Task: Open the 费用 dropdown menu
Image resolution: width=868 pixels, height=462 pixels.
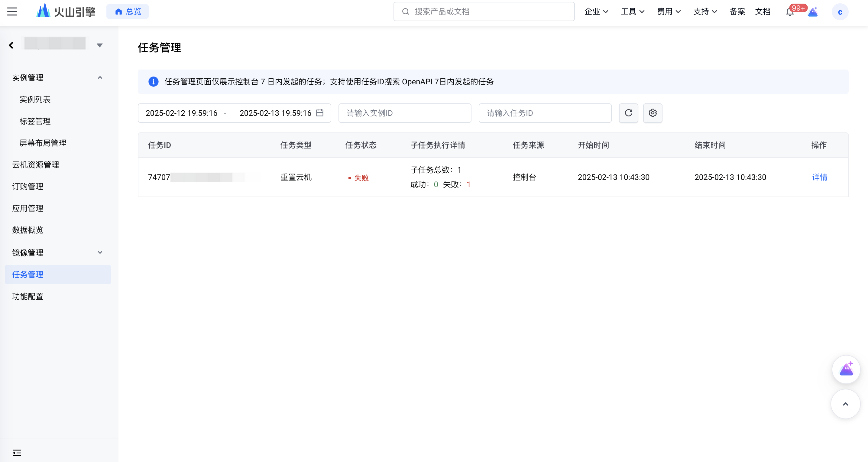Action: [669, 12]
